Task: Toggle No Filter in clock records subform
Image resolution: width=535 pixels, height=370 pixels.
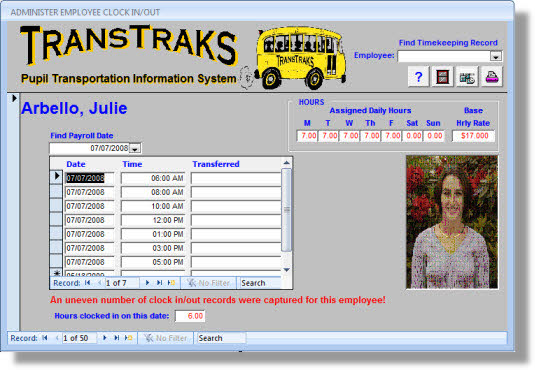Action: [x=208, y=283]
